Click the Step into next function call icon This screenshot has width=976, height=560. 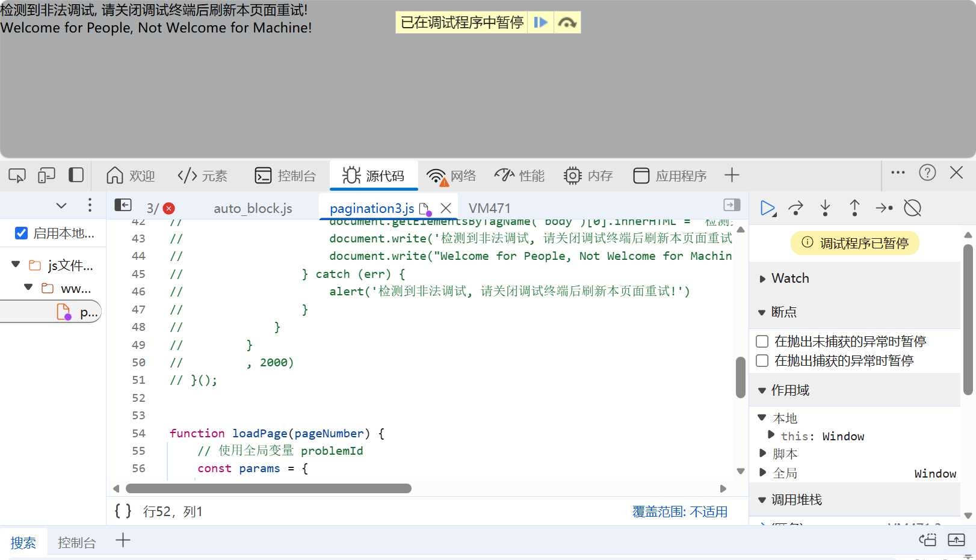pyautogui.click(x=825, y=208)
